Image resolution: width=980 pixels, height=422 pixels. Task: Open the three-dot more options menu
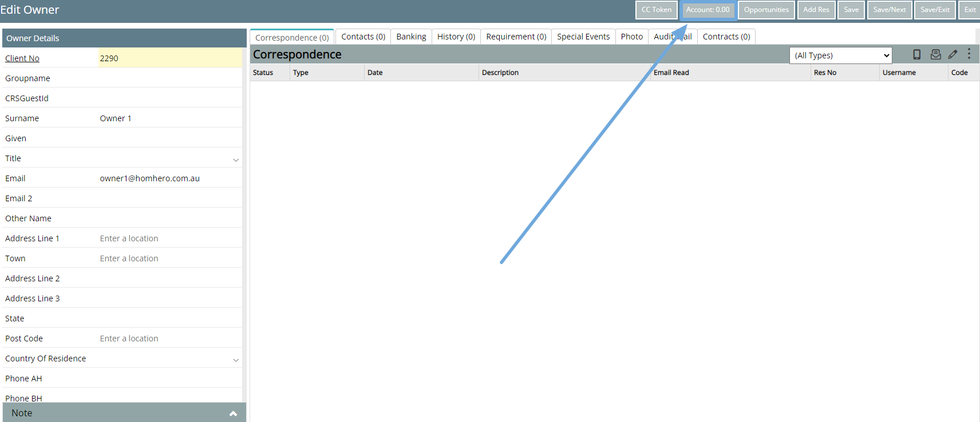click(969, 54)
